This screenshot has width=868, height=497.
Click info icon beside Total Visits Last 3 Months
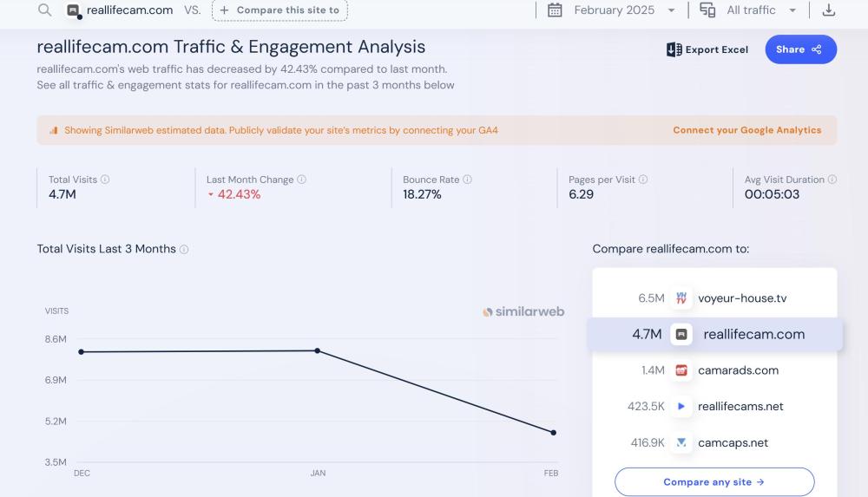pyautogui.click(x=184, y=250)
